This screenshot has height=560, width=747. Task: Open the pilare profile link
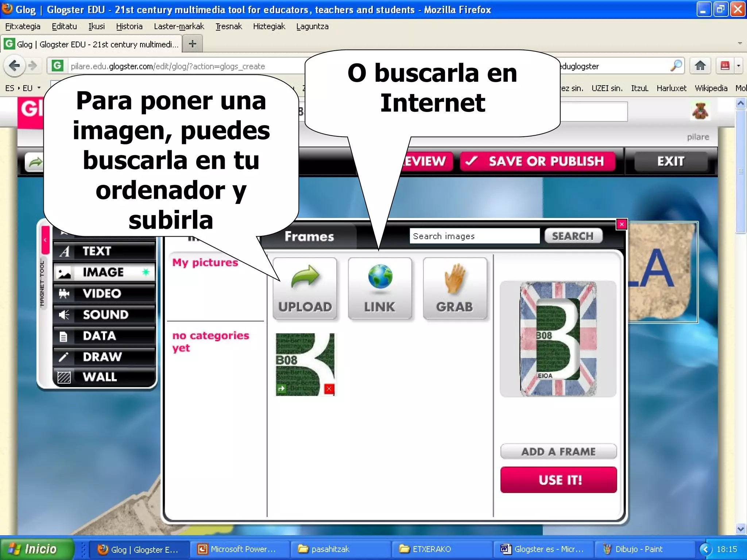(698, 137)
